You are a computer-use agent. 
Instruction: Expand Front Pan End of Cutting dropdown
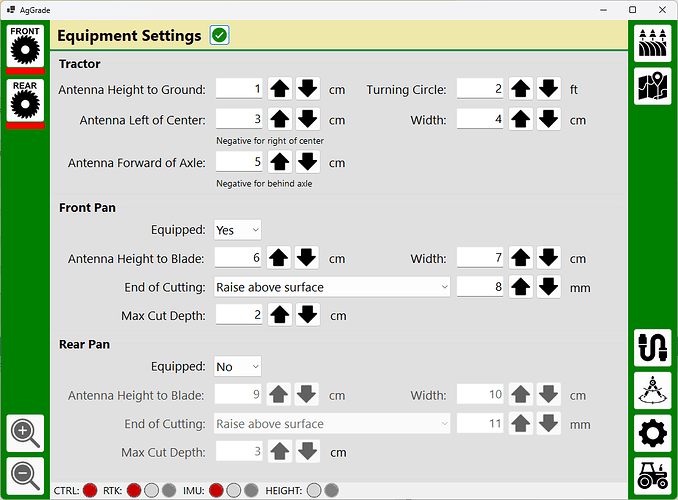tap(333, 287)
